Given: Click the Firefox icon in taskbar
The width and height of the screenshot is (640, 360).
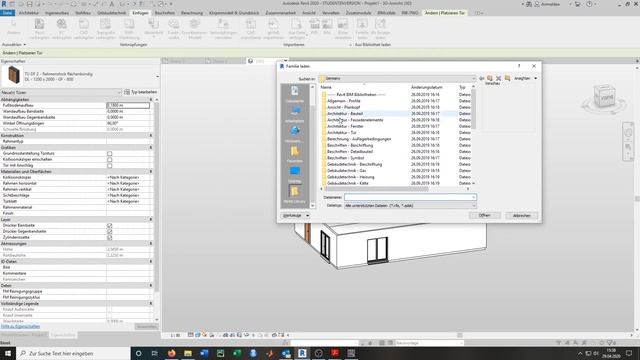Looking at the screenshot, I should [x=171, y=353].
